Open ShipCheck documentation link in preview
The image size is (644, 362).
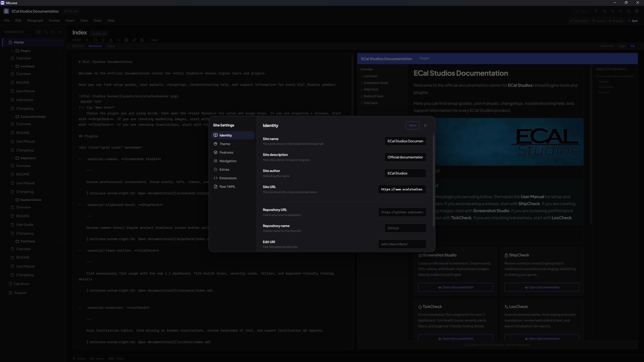pyautogui.click(x=542, y=287)
